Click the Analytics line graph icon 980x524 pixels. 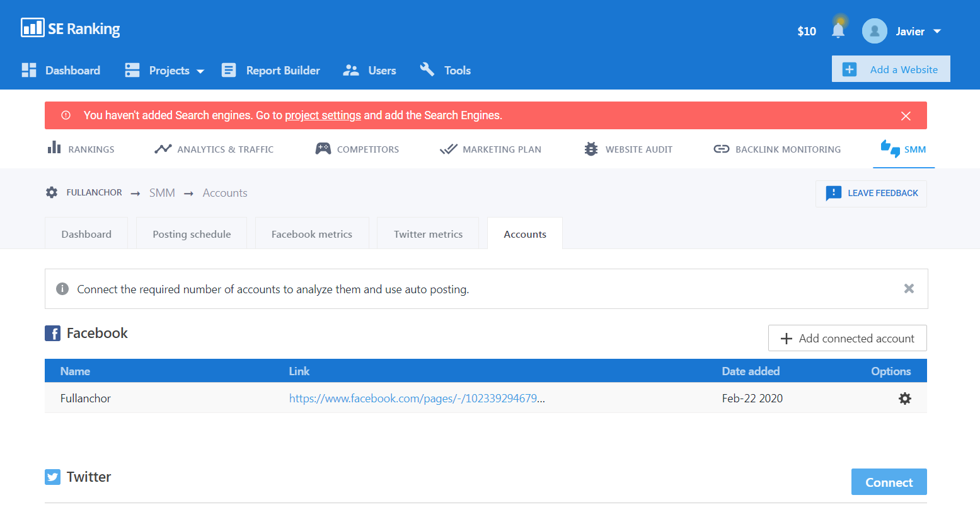coord(163,149)
